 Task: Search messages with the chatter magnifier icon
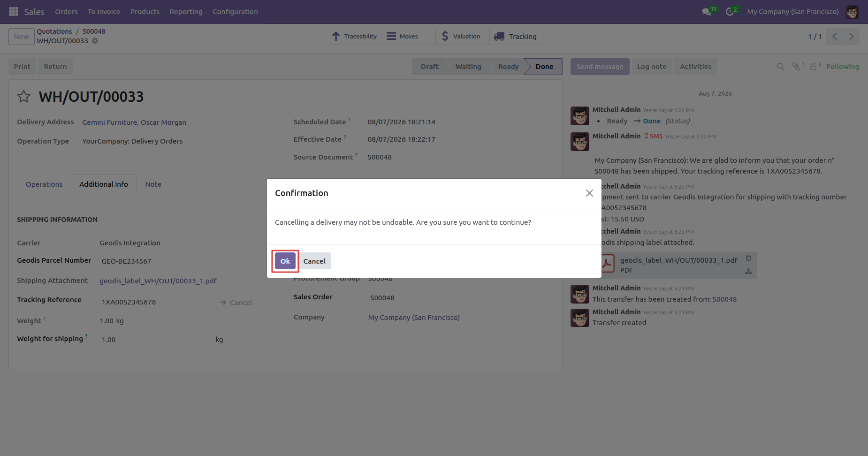tap(780, 67)
